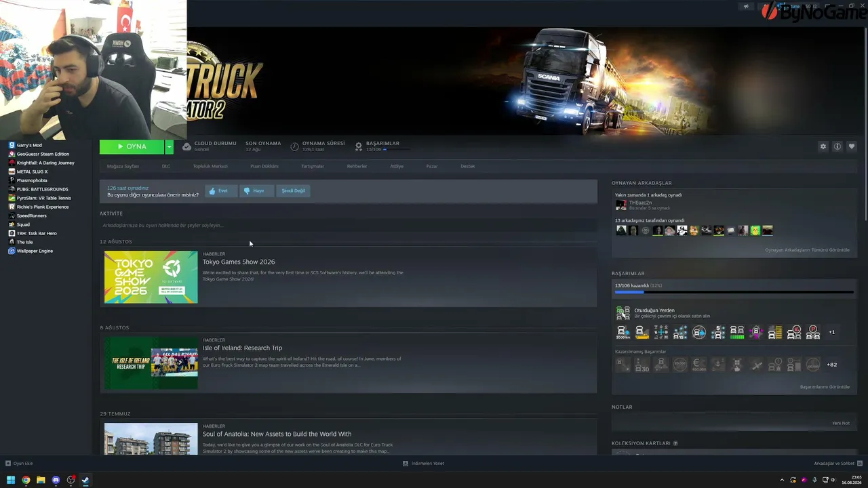Select PyroSlam: VR Table Tennis

[x=43, y=198]
